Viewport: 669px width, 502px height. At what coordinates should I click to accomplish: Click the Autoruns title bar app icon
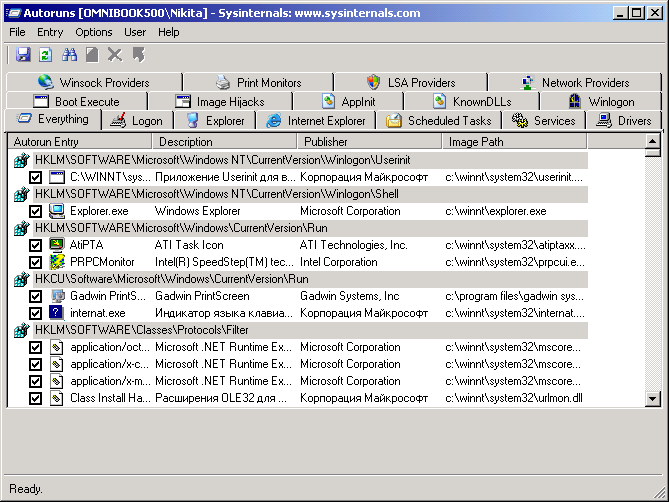13,13
